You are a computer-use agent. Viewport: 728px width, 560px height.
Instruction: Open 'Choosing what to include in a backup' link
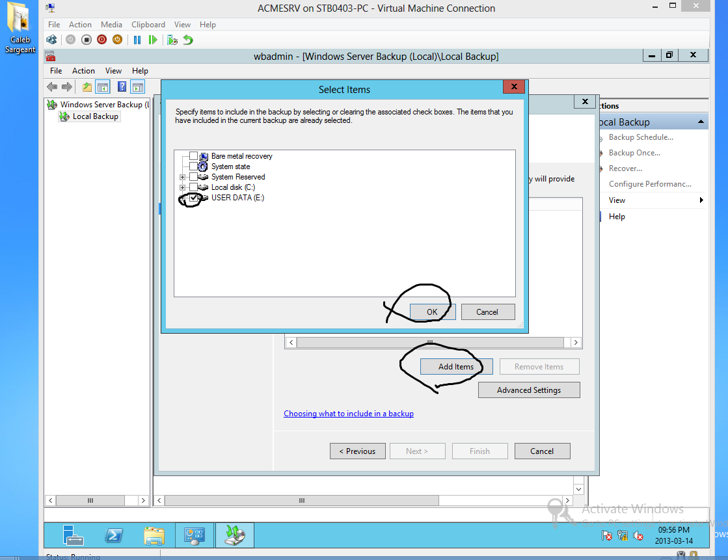pyautogui.click(x=349, y=414)
